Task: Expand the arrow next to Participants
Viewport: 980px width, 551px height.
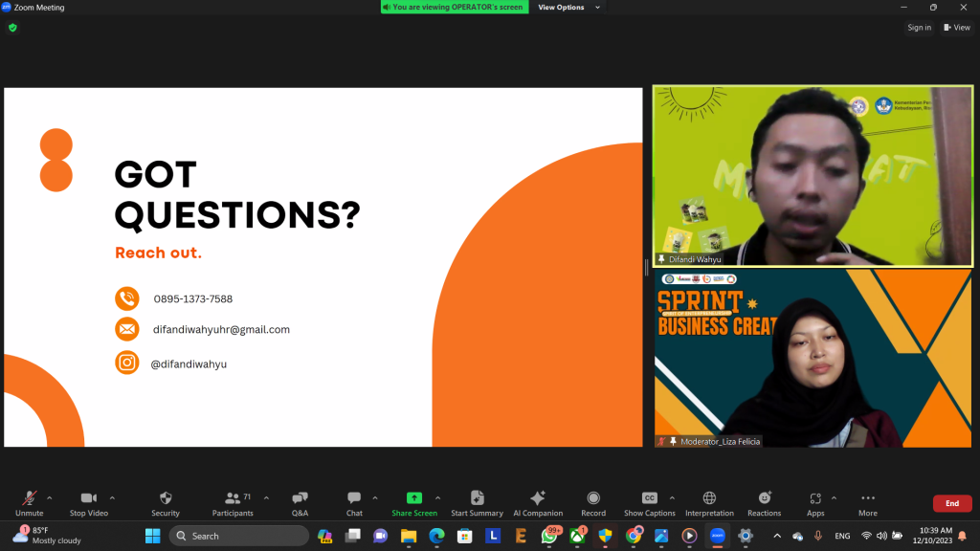Action: [x=266, y=497]
